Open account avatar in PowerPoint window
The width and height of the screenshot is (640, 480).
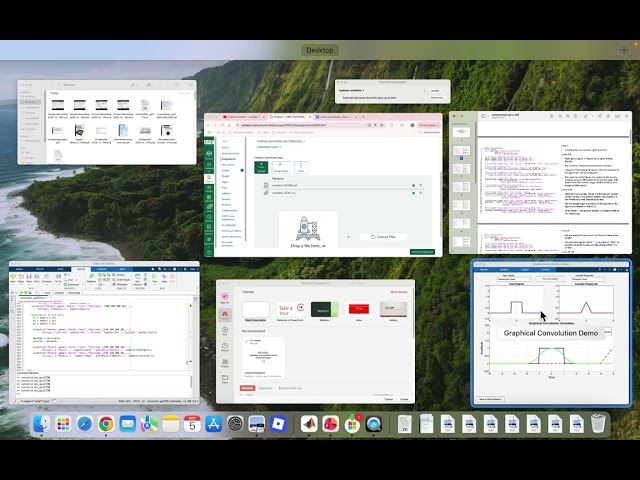click(x=225, y=297)
